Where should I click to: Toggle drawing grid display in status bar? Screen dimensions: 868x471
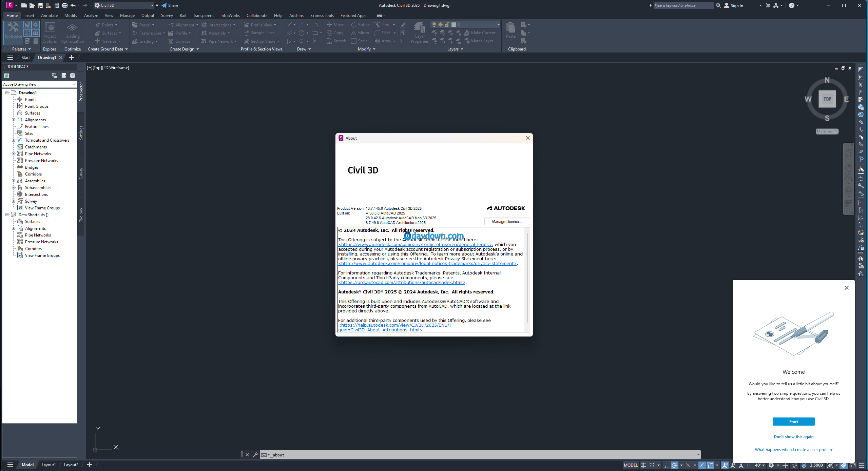(643, 465)
